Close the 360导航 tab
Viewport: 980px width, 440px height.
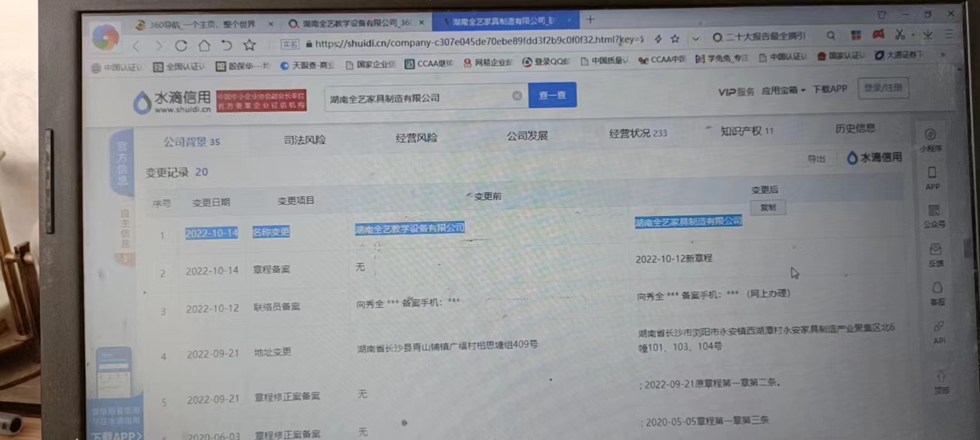pyautogui.click(x=271, y=24)
